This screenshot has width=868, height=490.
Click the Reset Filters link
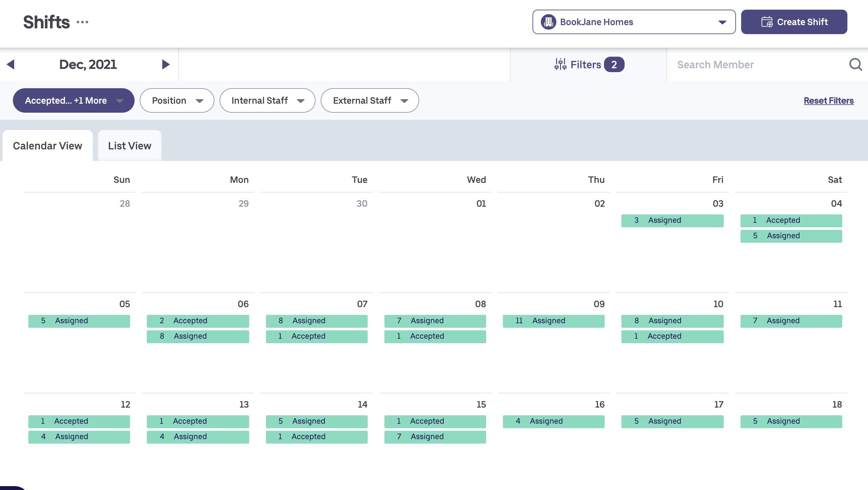pos(828,100)
